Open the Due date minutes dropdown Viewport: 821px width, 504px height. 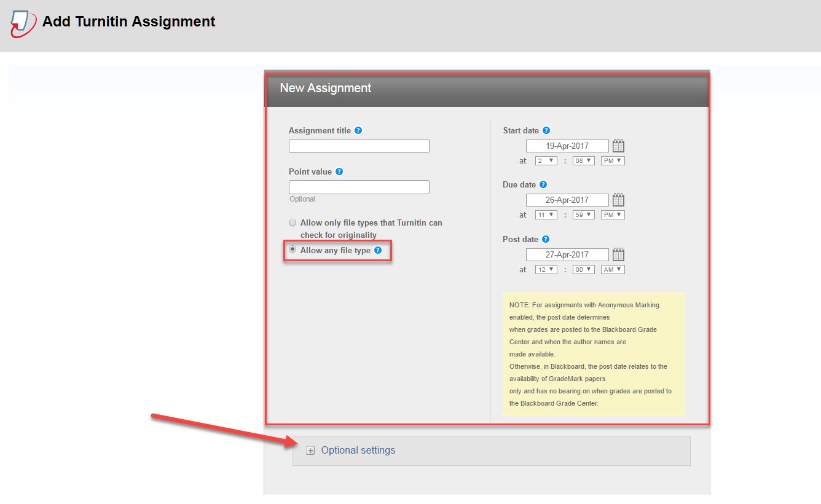(583, 214)
